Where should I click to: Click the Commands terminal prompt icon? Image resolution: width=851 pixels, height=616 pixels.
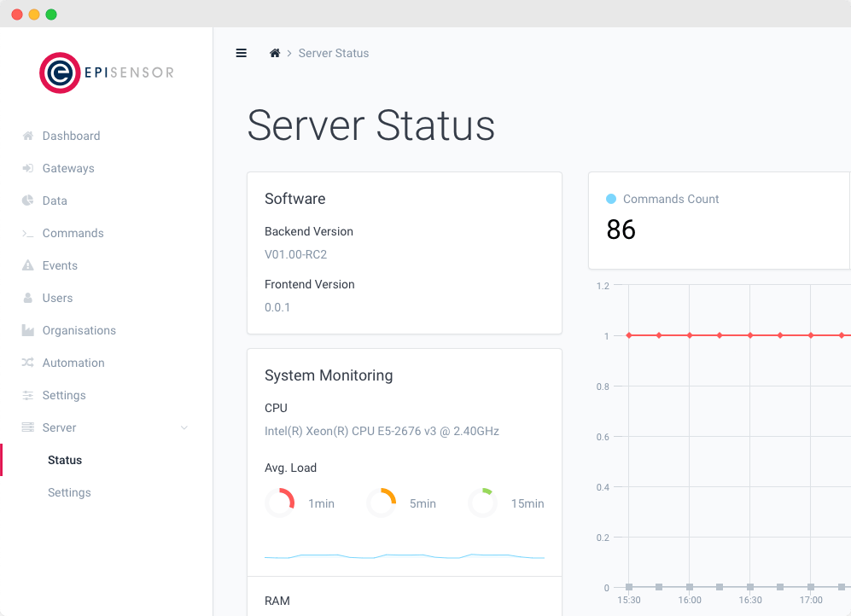pyautogui.click(x=27, y=233)
